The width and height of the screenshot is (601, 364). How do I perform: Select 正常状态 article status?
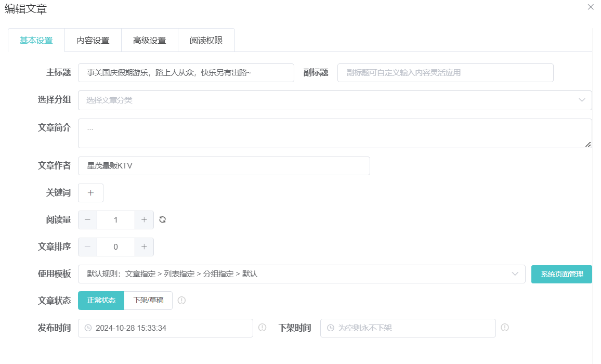point(101,300)
